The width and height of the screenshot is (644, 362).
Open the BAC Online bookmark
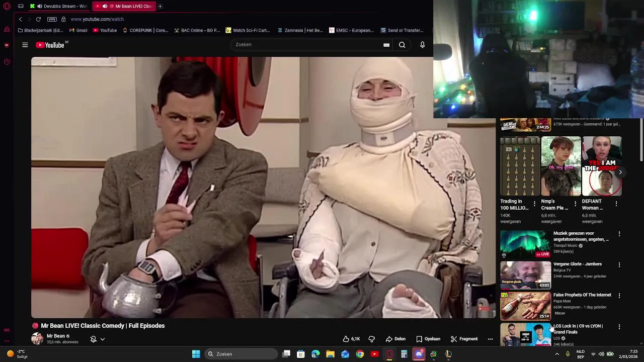point(197,30)
